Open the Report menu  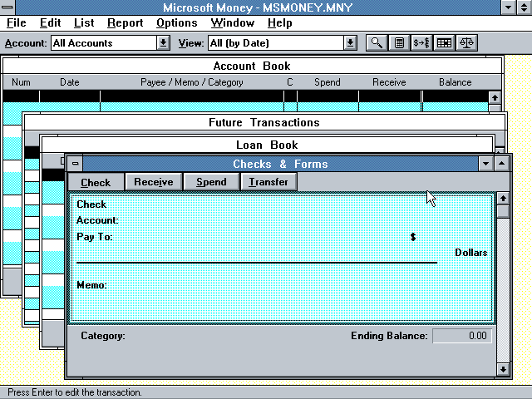tap(125, 23)
